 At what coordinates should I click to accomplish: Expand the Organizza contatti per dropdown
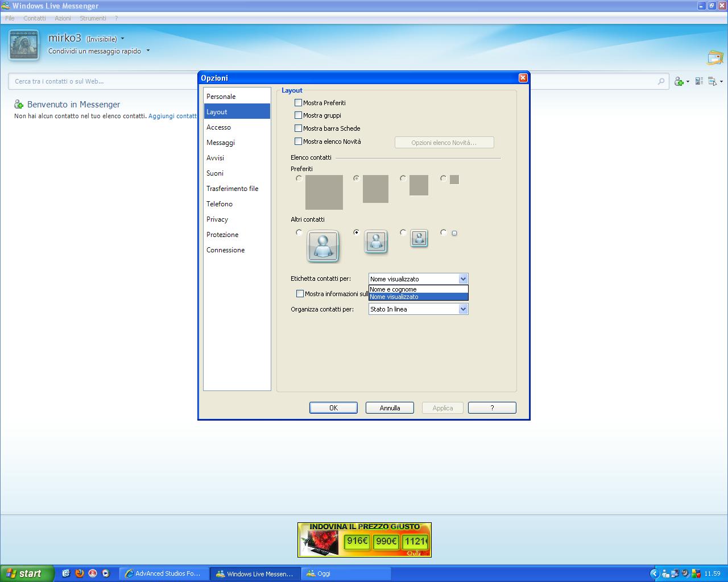(x=463, y=309)
